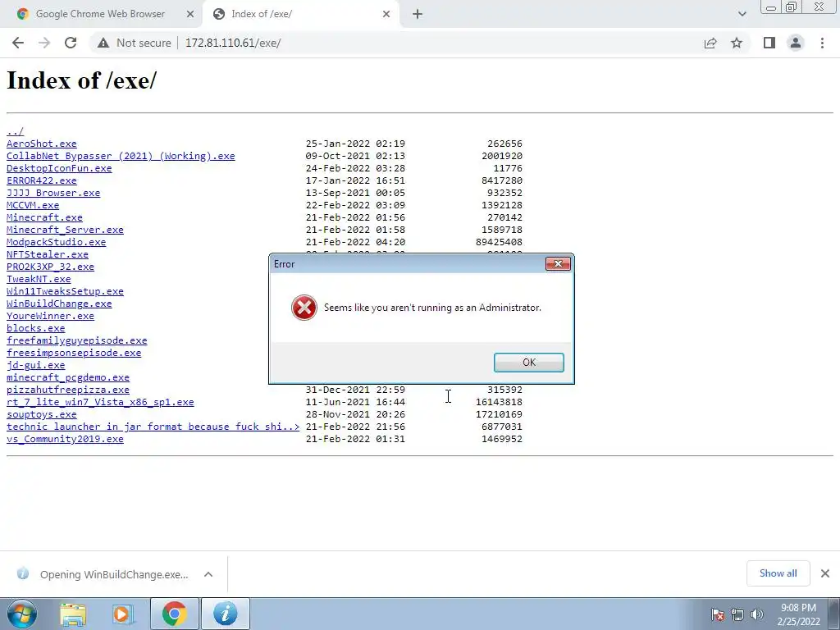Click MCCVM.exe link
840x630 pixels.
pos(33,205)
